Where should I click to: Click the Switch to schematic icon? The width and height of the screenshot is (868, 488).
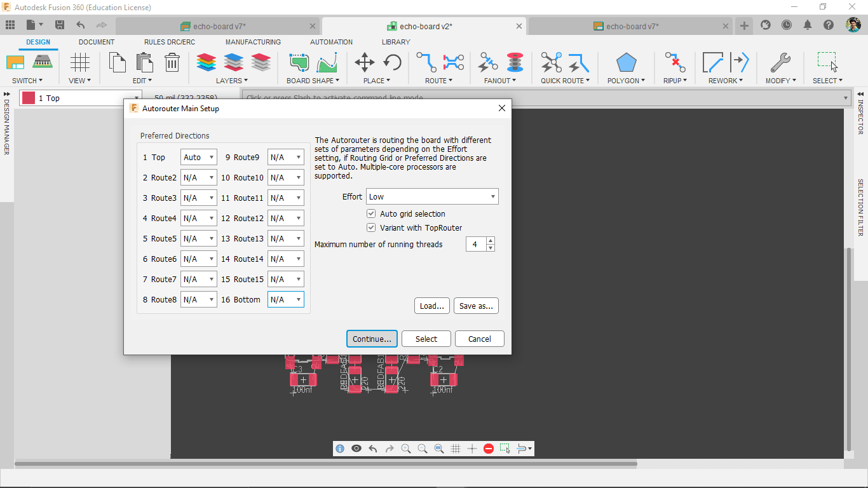[x=15, y=62]
